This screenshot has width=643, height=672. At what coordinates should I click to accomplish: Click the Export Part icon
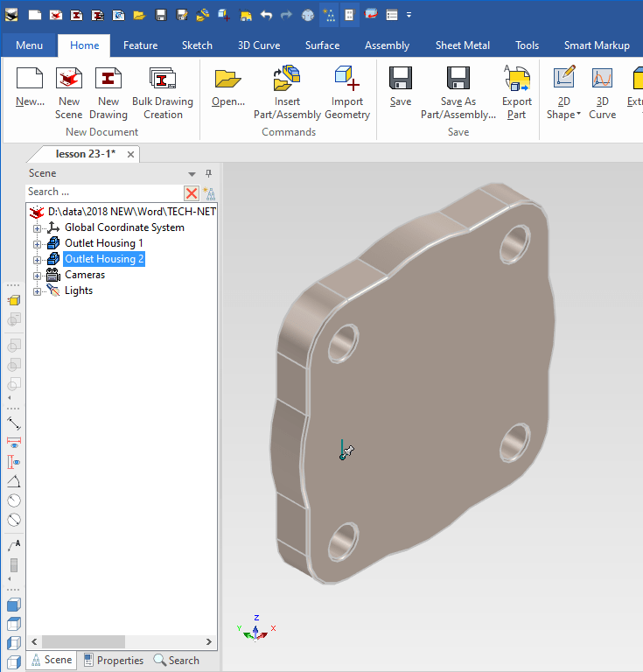tap(517, 80)
